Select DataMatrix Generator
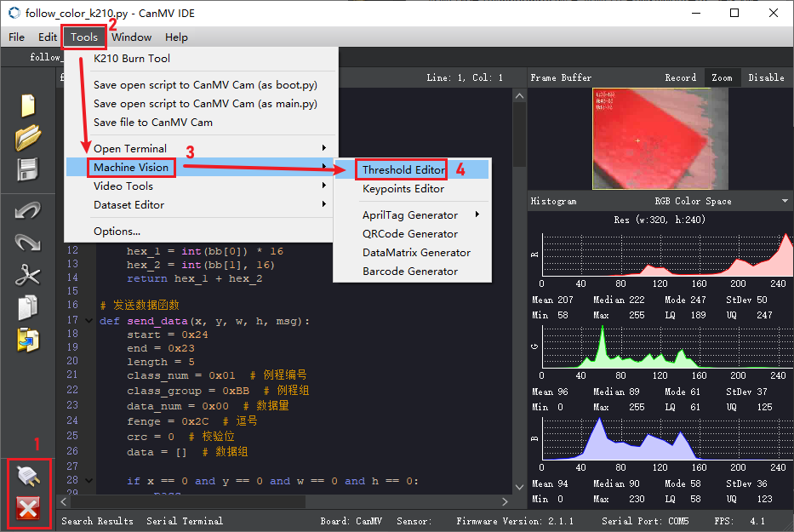The image size is (794, 532). (x=412, y=252)
